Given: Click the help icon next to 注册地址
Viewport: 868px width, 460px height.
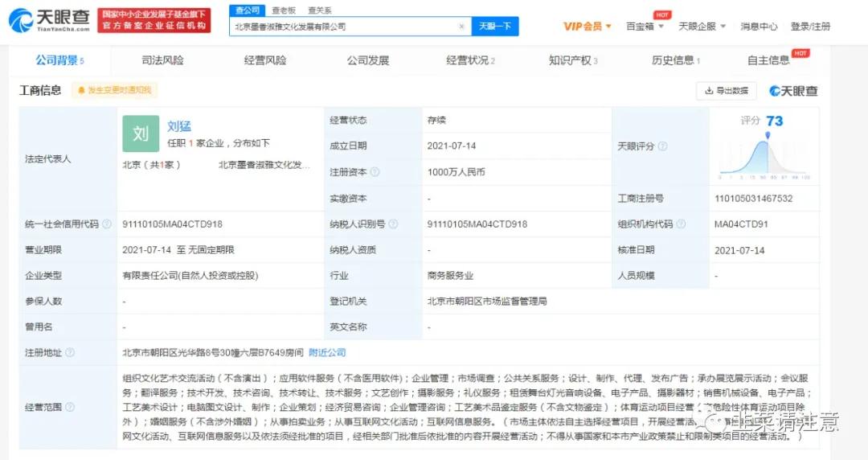Looking at the screenshot, I should pos(70,352).
